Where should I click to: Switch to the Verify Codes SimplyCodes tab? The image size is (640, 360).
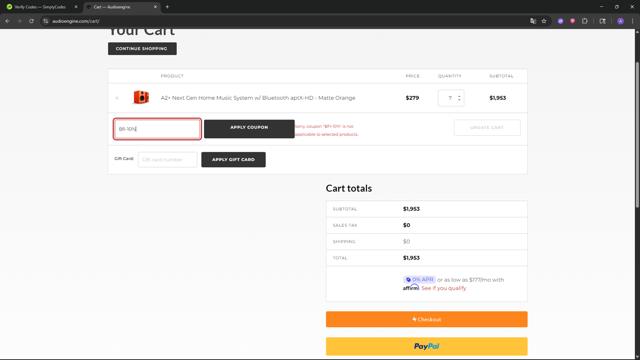click(41, 7)
